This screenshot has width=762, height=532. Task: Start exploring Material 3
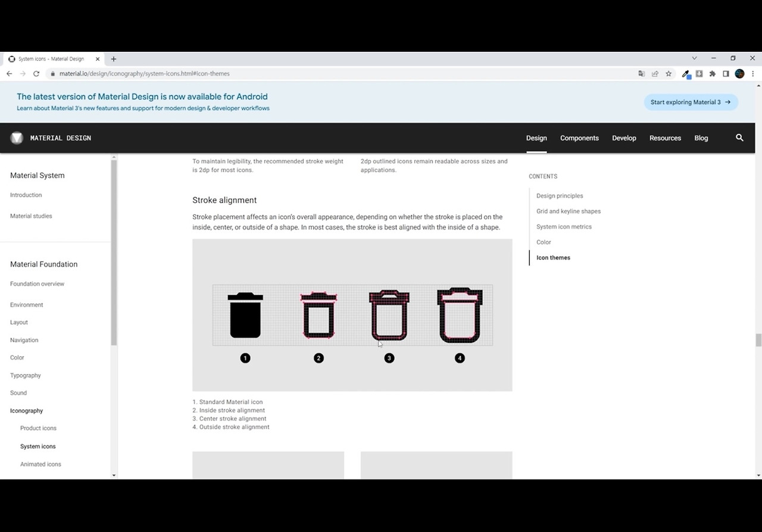click(691, 102)
